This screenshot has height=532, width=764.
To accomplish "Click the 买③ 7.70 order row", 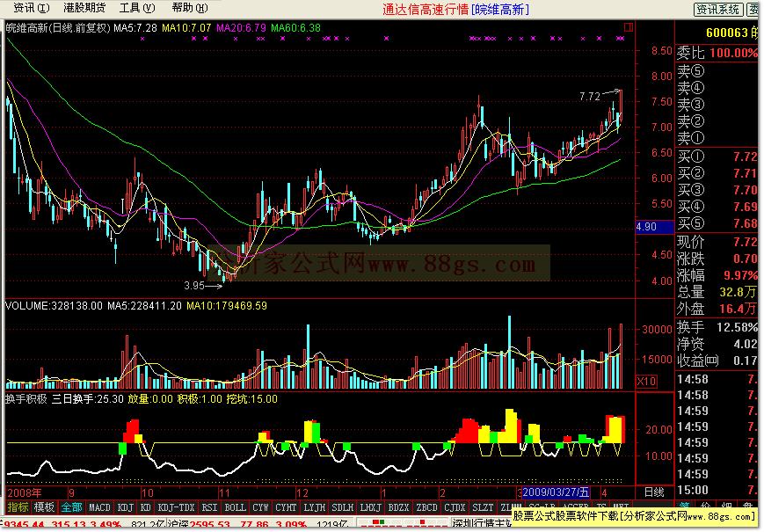I will (x=717, y=190).
